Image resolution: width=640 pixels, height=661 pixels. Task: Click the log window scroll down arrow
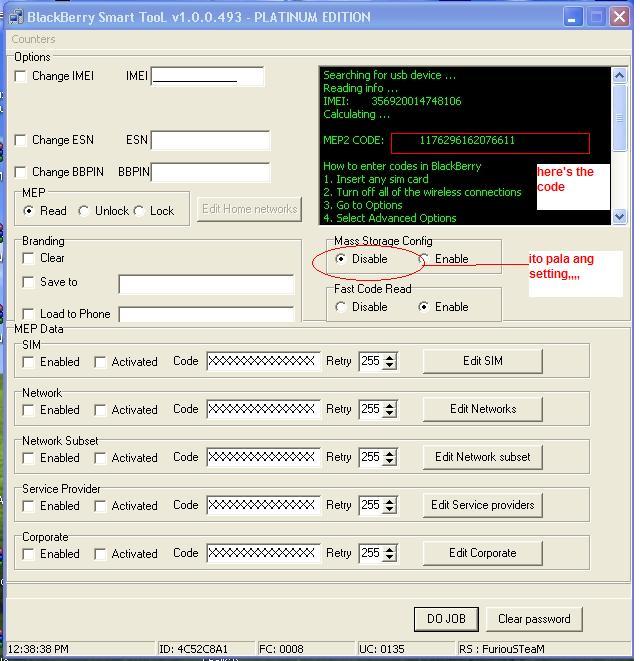619,216
